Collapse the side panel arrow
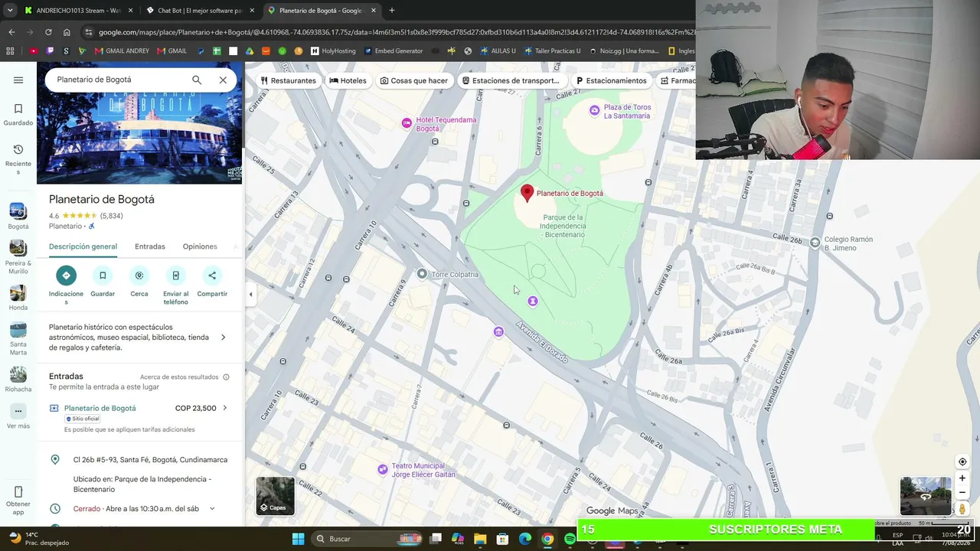The image size is (980, 551). coord(250,295)
